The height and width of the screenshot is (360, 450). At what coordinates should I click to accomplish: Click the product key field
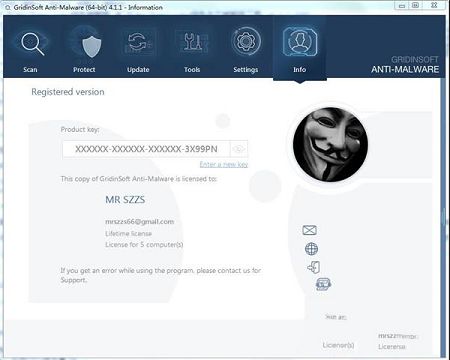[146, 149]
